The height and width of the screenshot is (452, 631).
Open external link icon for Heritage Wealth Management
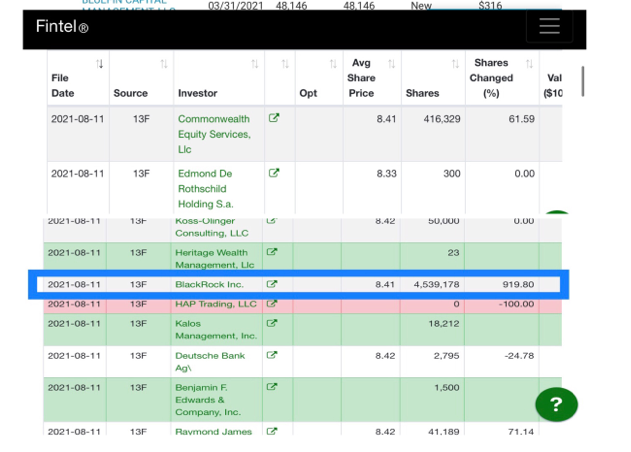click(x=271, y=253)
